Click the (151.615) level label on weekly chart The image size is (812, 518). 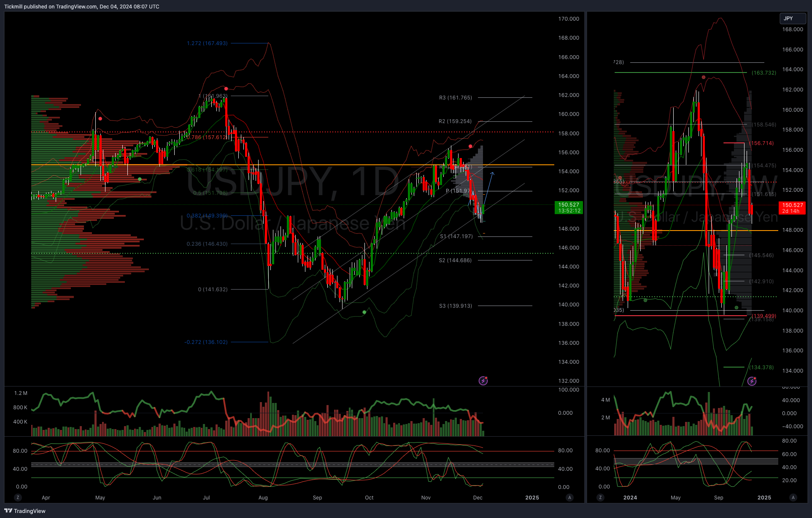[763, 194]
